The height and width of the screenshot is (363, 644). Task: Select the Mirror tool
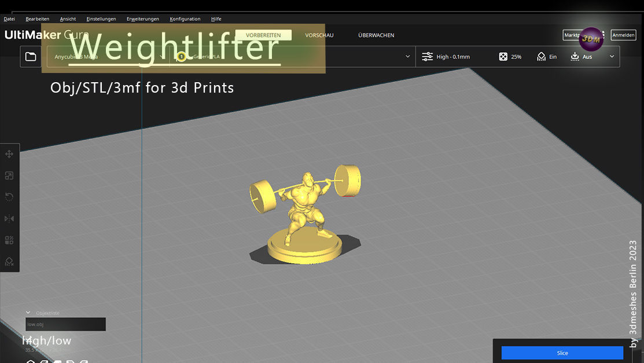(9, 219)
